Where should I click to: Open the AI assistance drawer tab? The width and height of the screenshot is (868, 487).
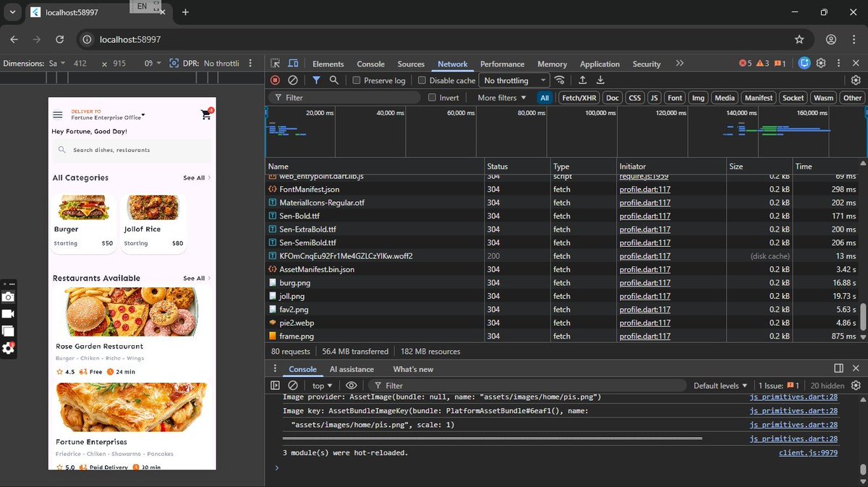click(352, 369)
